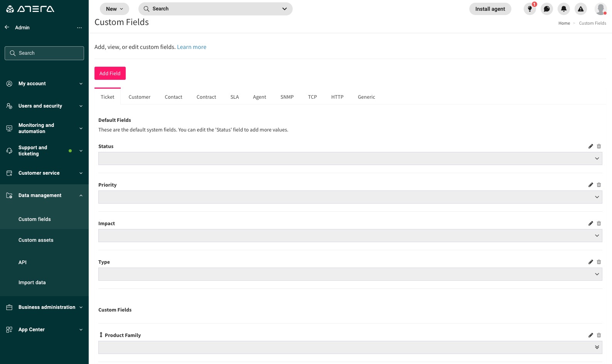The height and width of the screenshot is (364, 612).
Task: Open API in sidebar
Action: [22, 262]
